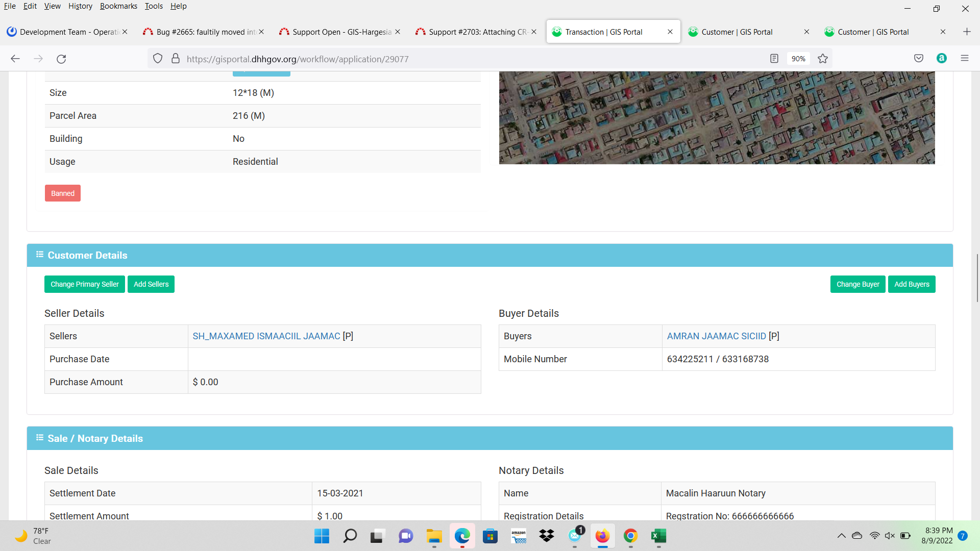Open seller SH_MAXAMED ISMAACIIL JAAMAC link
Viewport: 980px width, 551px height.
pyautogui.click(x=266, y=336)
